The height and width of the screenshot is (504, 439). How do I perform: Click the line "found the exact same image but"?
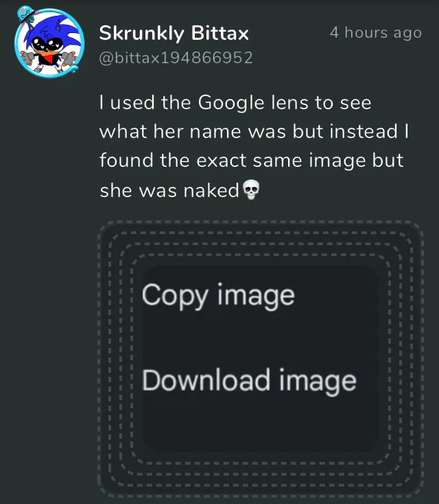pos(252,161)
